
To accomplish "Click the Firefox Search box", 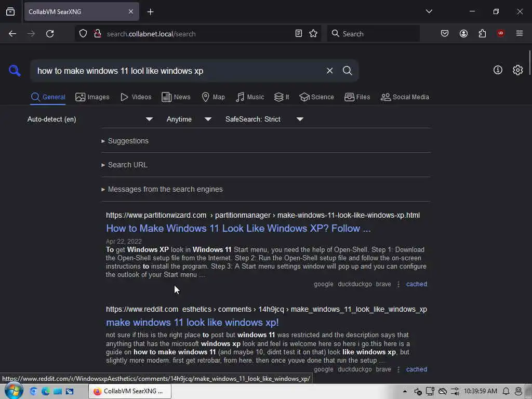I will click(373, 34).
